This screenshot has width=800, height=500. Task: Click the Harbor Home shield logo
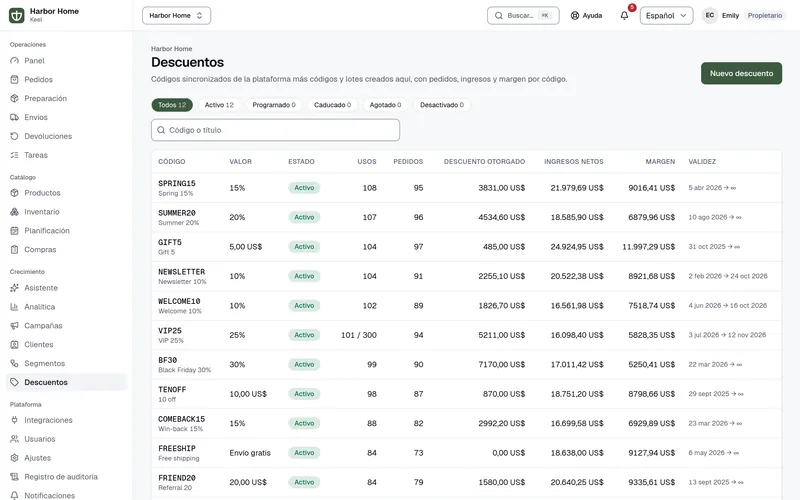click(17, 15)
